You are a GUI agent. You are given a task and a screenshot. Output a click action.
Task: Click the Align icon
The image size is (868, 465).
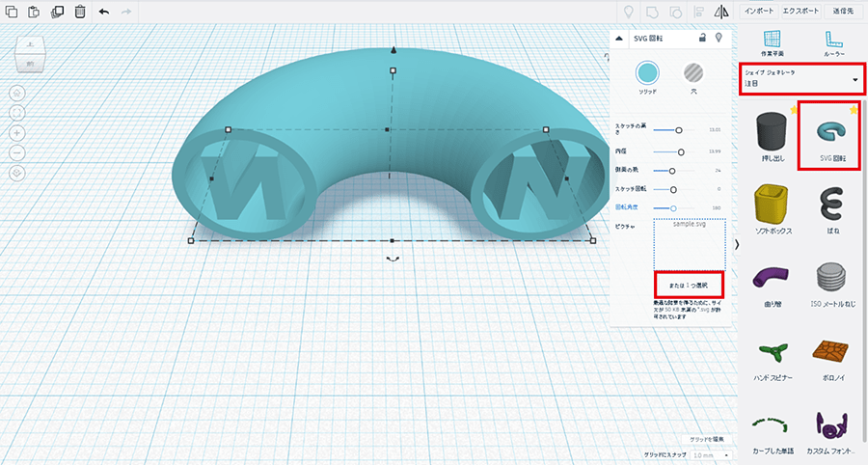[x=698, y=12]
